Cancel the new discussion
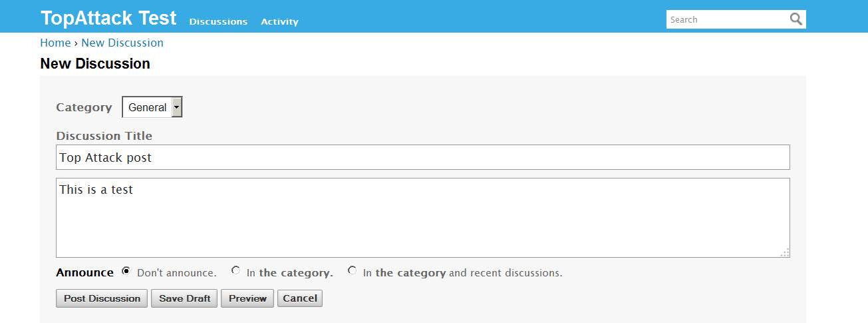The image size is (868, 323). click(300, 298)
